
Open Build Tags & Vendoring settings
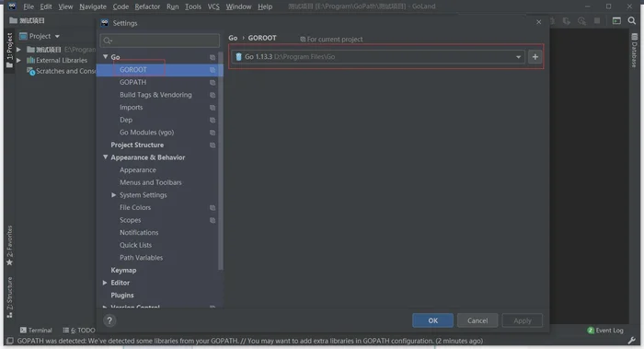tap(155, 95)
